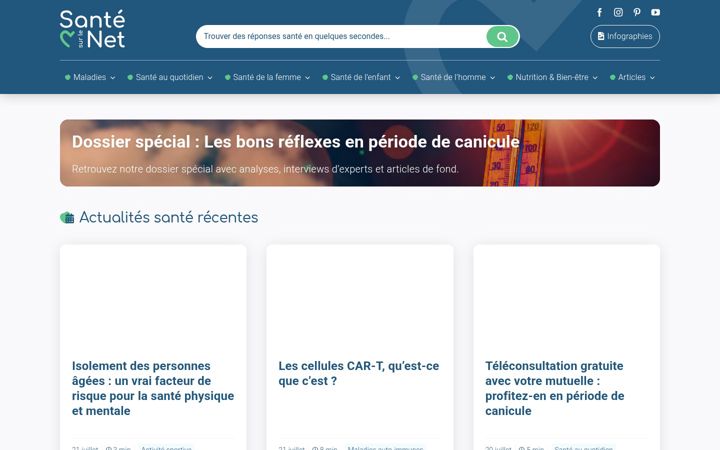Viewport: 720px width, 450px height.
Task: Expand the chevron next to Santé de l'enfant
Action: [398, 78]
